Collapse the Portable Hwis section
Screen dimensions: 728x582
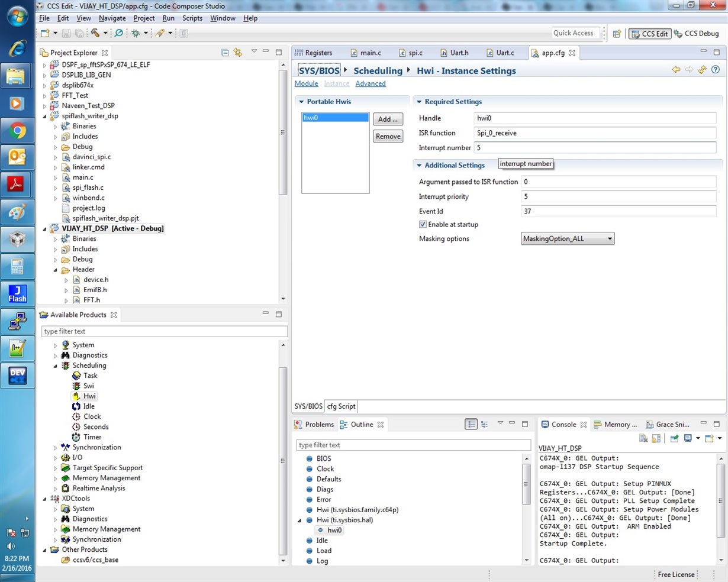pos(301,102)
